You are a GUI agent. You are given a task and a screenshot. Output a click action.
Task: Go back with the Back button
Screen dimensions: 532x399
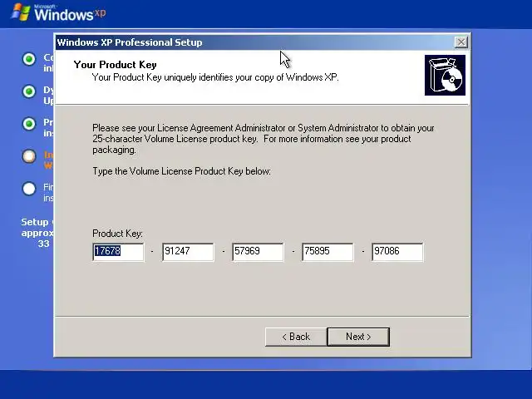296,337
